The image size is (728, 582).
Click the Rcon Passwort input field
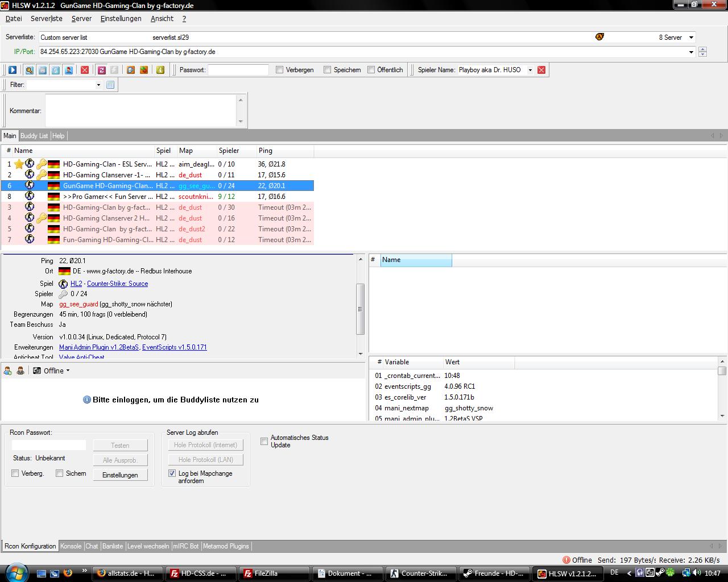coord(49,445)
